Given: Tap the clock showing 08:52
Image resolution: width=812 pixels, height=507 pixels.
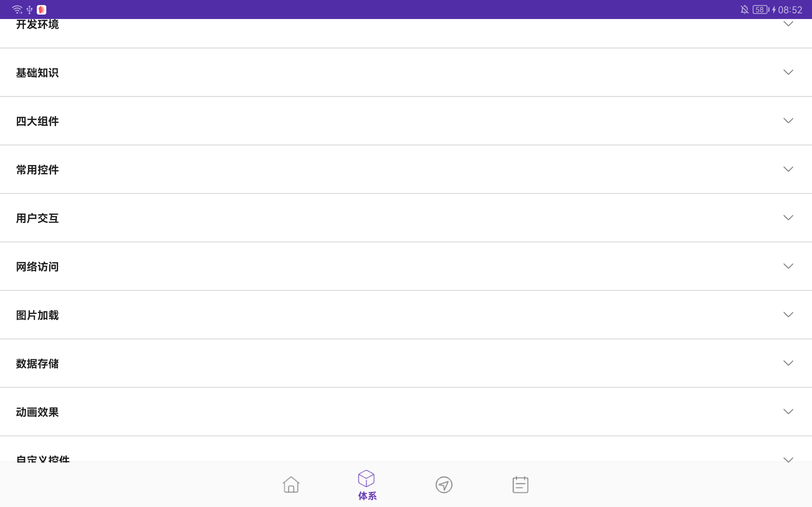Looking at the screenshot, I should pyautogui.click(x=790, y=10).
